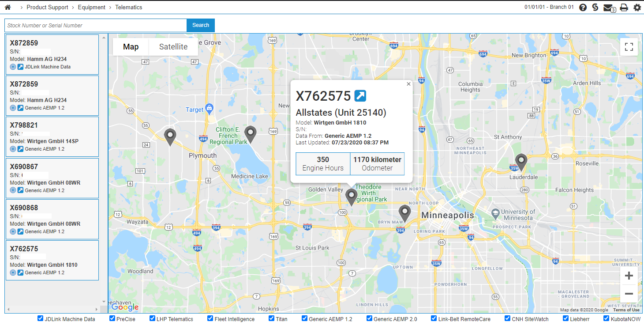
Task: Click equipment list scroll-left arrow
Action: 8,309
